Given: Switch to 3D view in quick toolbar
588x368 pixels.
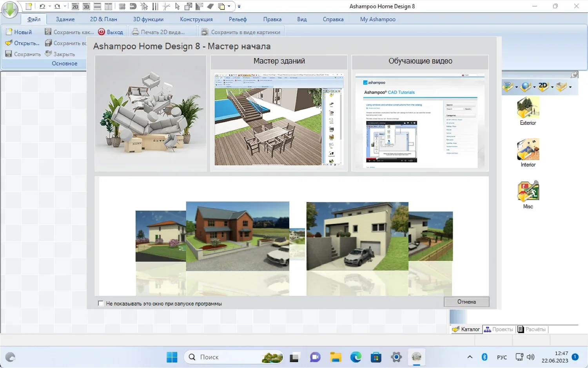Looking at the screenshot, I should point(86,6).
